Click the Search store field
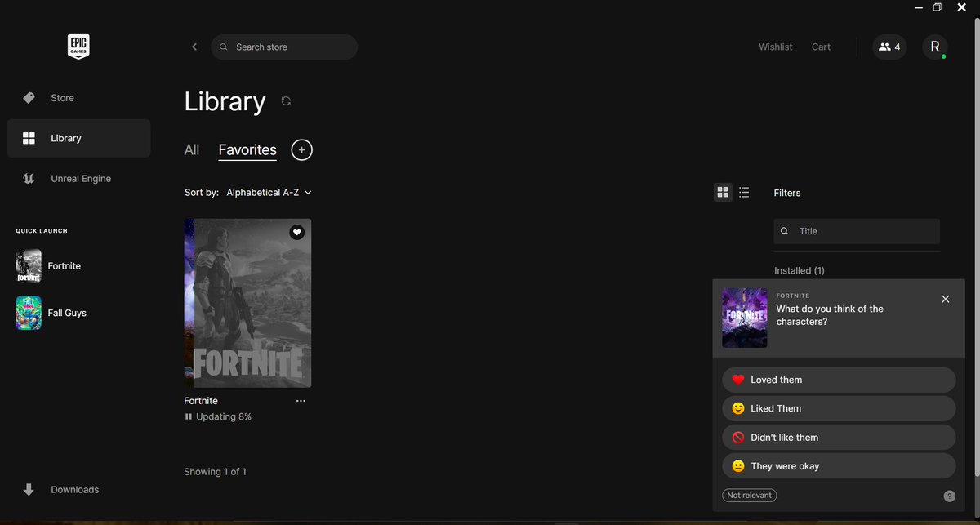Image resolution: width=980 pixels, height=525 pixels. 284,47
